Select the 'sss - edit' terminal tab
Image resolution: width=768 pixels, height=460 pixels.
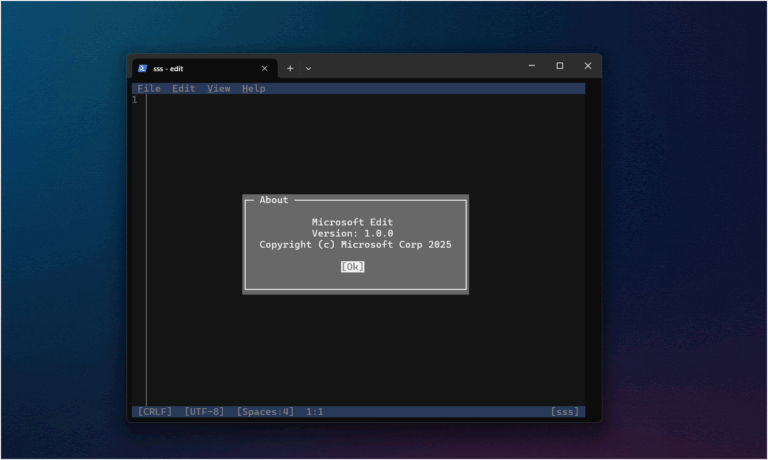coord(205,69)
